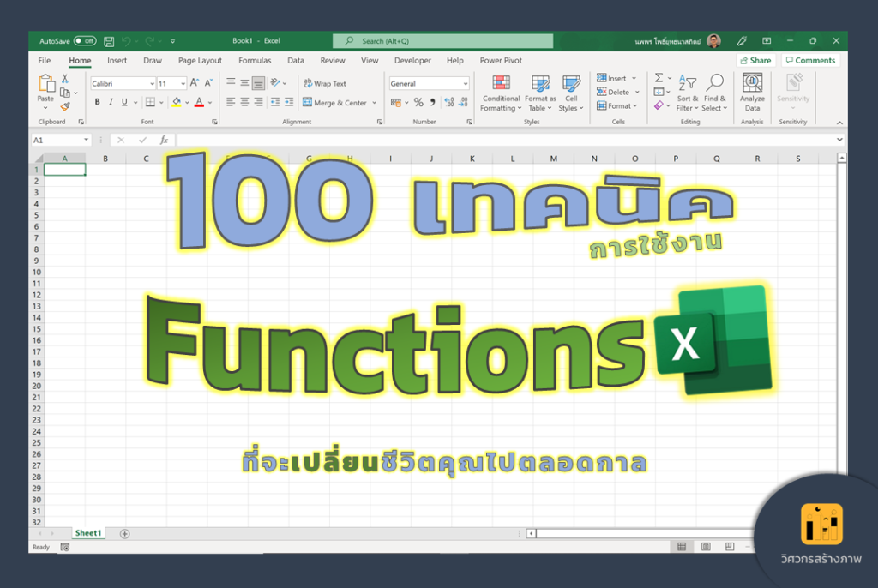Image resolution: width=878 pixels, height=588 pixels.
Task: Expand the formula bar chevron
Action: (839, 140)
